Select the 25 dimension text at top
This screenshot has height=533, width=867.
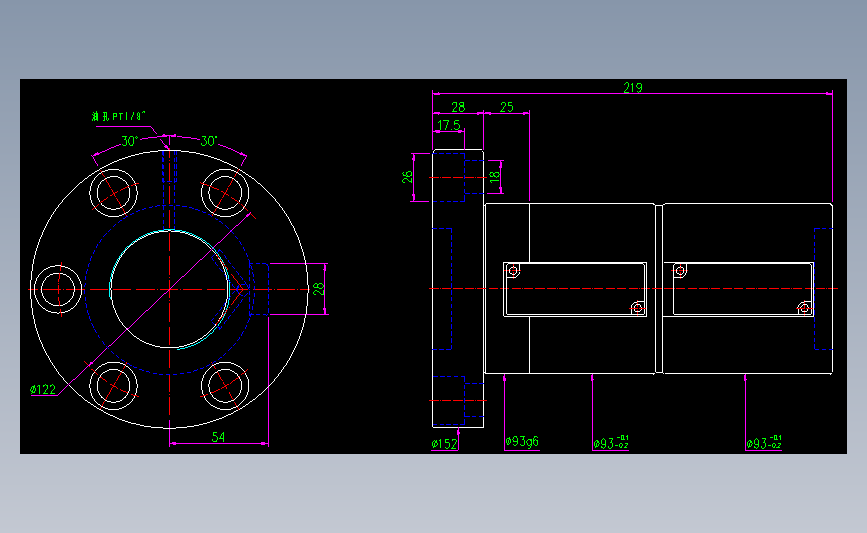coord(506,107)
